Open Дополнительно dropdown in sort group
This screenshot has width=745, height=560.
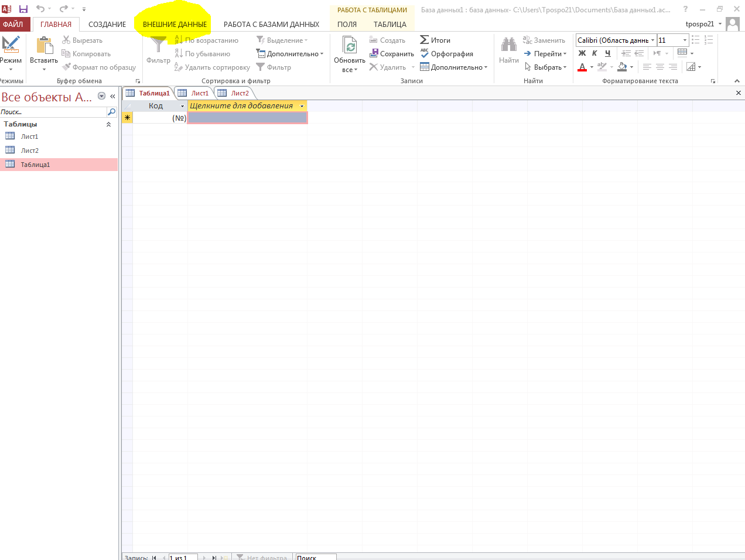click(290, 54)
